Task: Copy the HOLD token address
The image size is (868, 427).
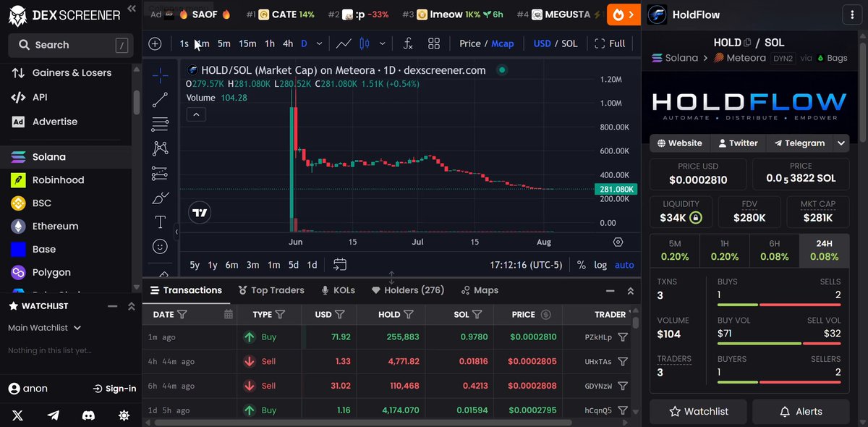Action: 747,43
